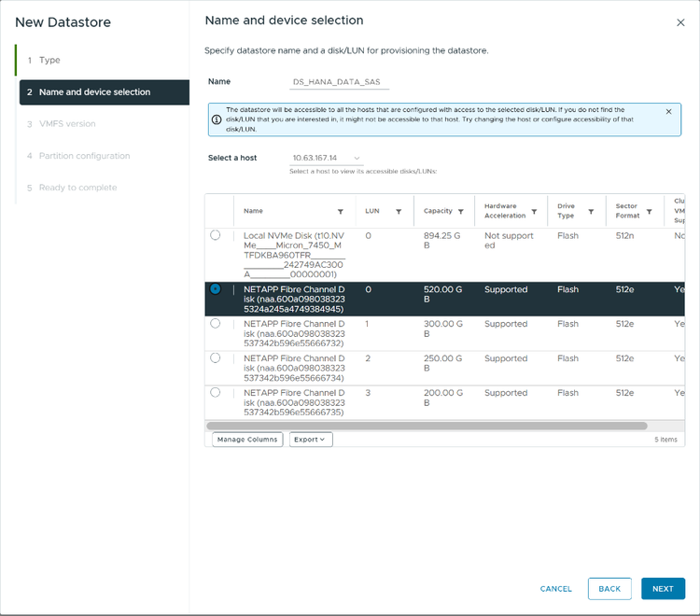Click disk name ending 5324a245a4749384945
This screenshot has width=700, height=616.
click(294, 299)
